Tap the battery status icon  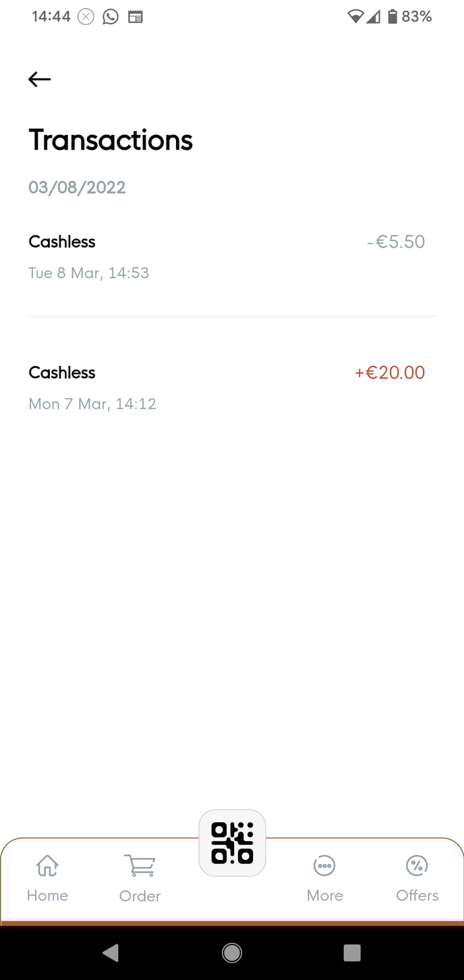393,17
